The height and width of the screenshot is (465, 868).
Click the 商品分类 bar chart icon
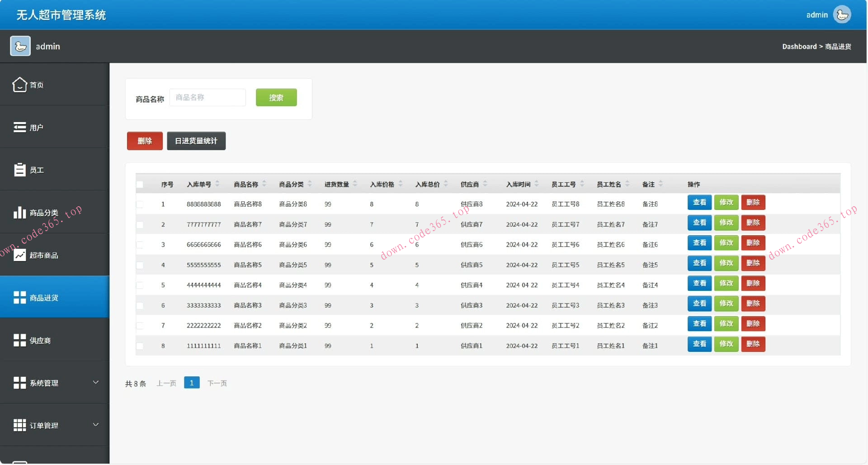(x=19, y=213)
